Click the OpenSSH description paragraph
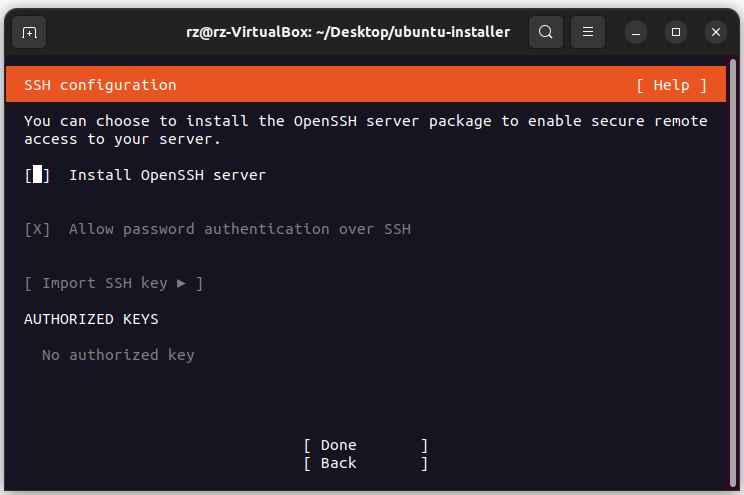The image size is (744, 495). 365,130
